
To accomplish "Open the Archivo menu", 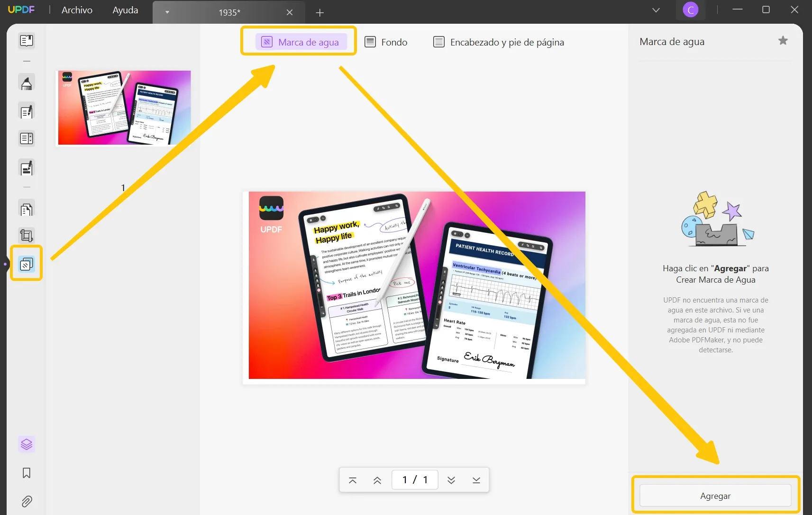I will coord(77,10).
